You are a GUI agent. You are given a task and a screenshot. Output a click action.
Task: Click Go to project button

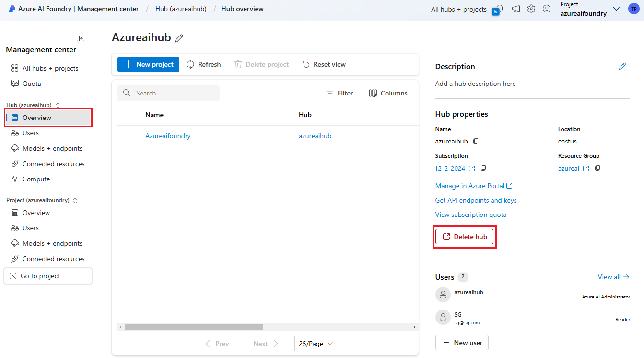48,276
